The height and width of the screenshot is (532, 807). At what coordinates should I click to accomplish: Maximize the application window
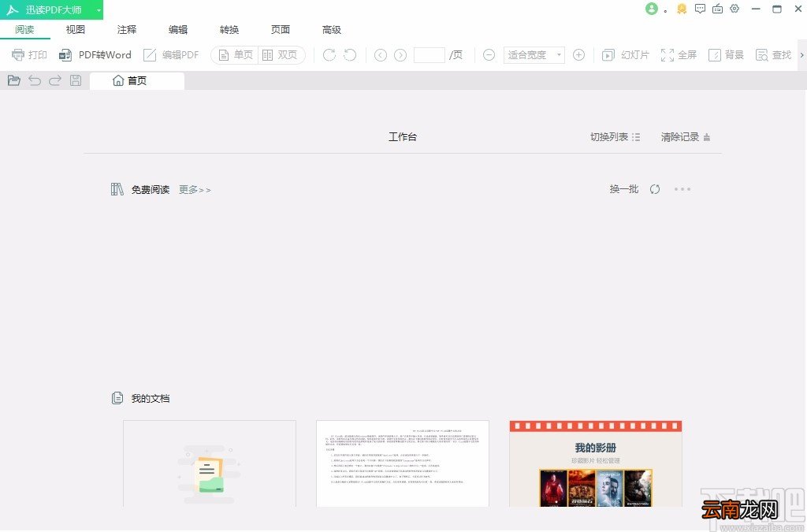777,9
